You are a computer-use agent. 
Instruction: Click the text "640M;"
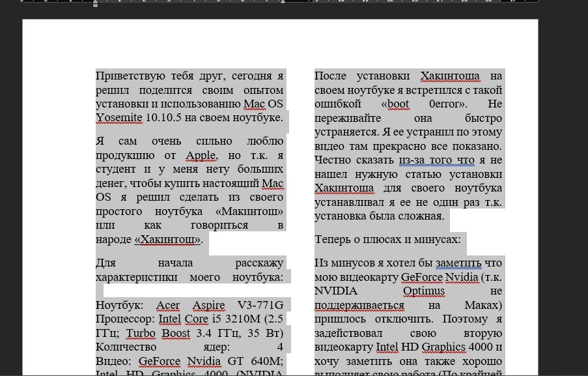pyautogui.click(x=266, y=361)
